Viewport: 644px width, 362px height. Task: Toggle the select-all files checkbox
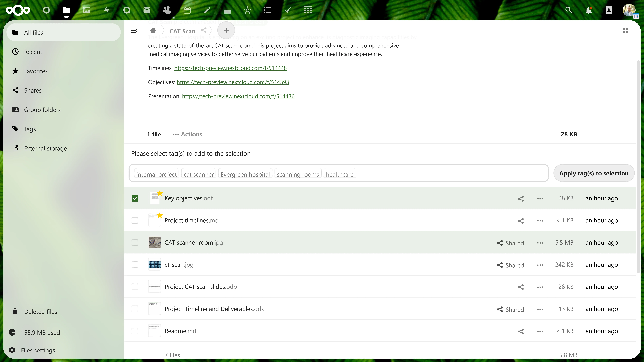point(135,134)
